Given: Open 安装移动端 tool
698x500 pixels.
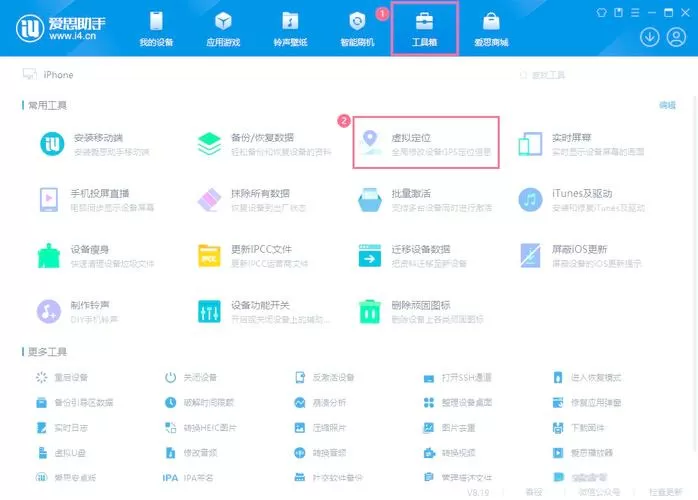Looking at the screenshot, I should [96, 144].
